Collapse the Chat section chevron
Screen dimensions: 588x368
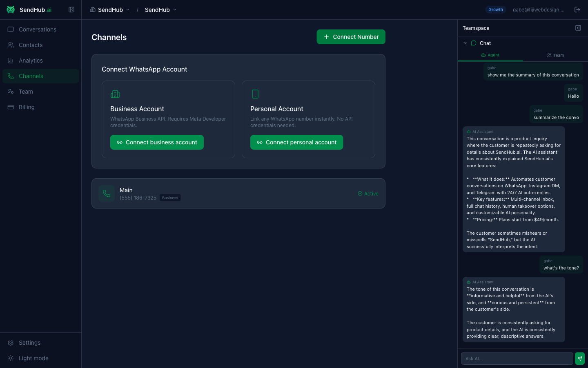(465, 43)
